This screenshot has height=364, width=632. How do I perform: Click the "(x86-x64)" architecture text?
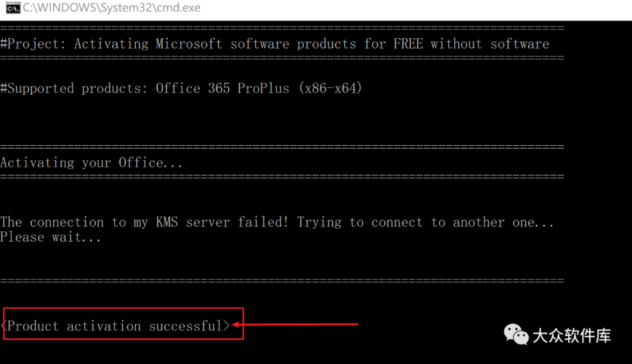[330, 88]
